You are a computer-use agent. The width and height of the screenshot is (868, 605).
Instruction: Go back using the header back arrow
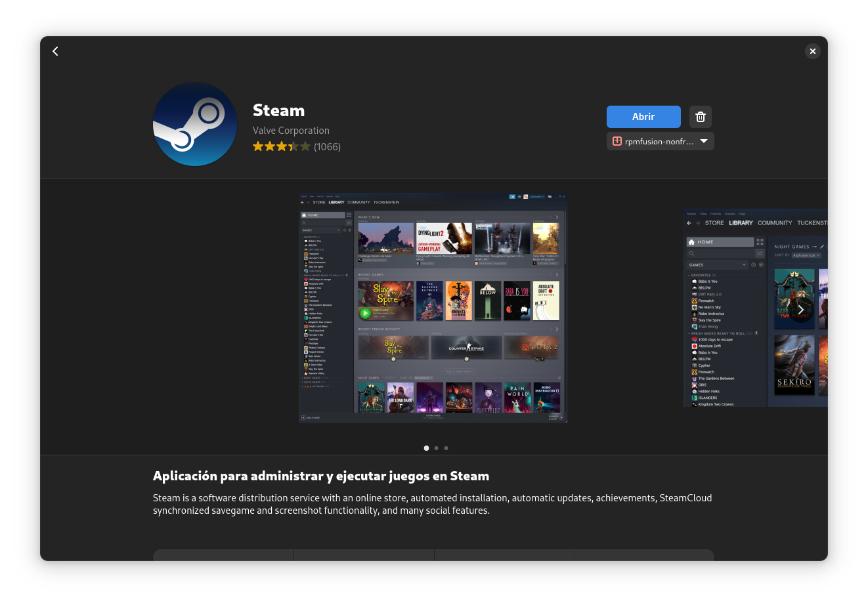[x=56, y=51]
